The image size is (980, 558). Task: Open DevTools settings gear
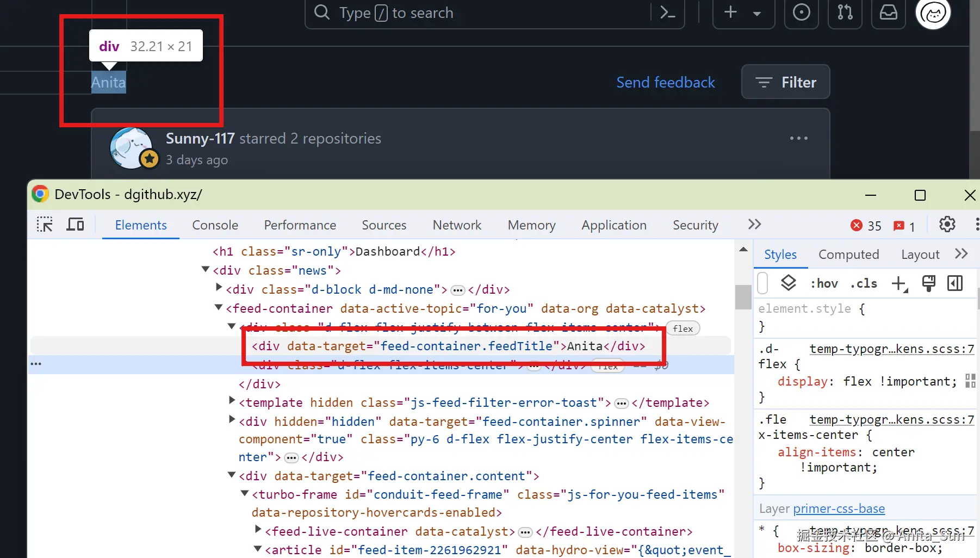pyautogui.click(x=947, y=225)
